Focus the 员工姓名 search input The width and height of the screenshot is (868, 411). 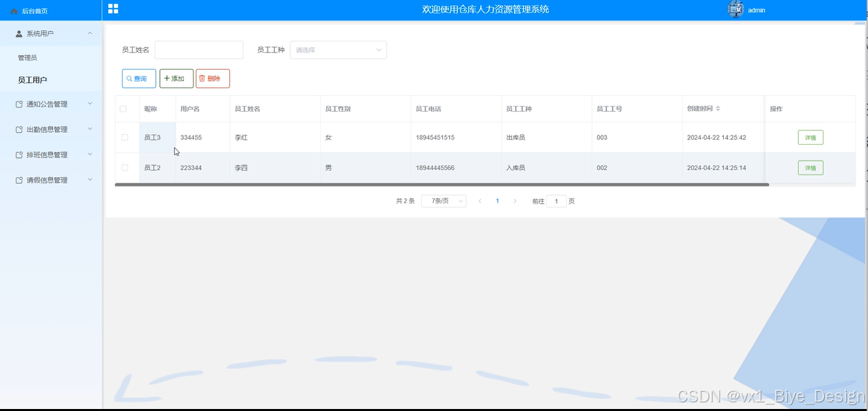coord(199,50)
